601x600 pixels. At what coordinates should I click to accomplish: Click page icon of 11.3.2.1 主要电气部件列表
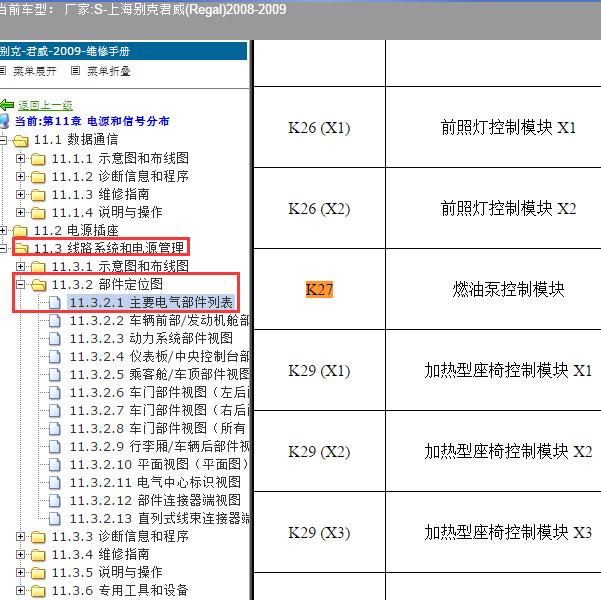click(x=55, y=303)
